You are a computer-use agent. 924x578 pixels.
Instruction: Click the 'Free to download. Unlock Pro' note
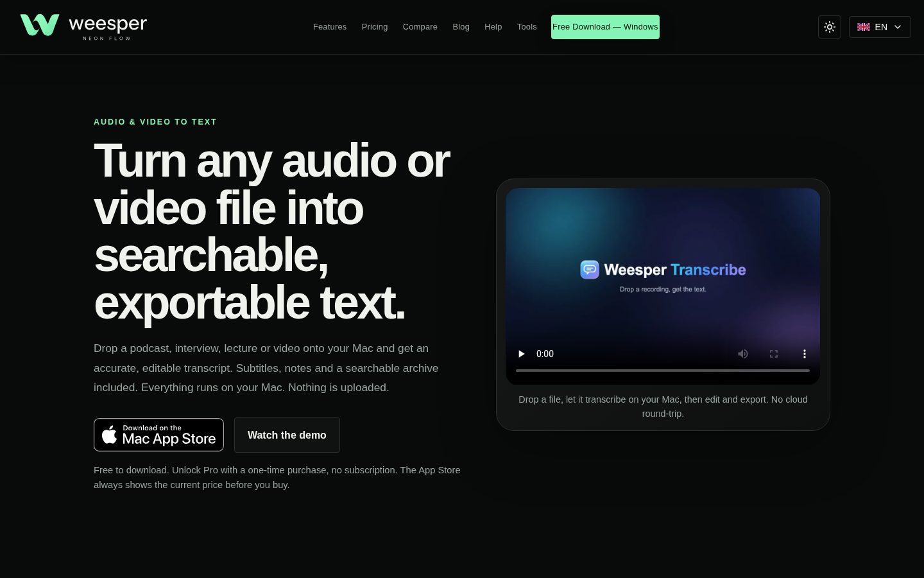click(277, 477)
